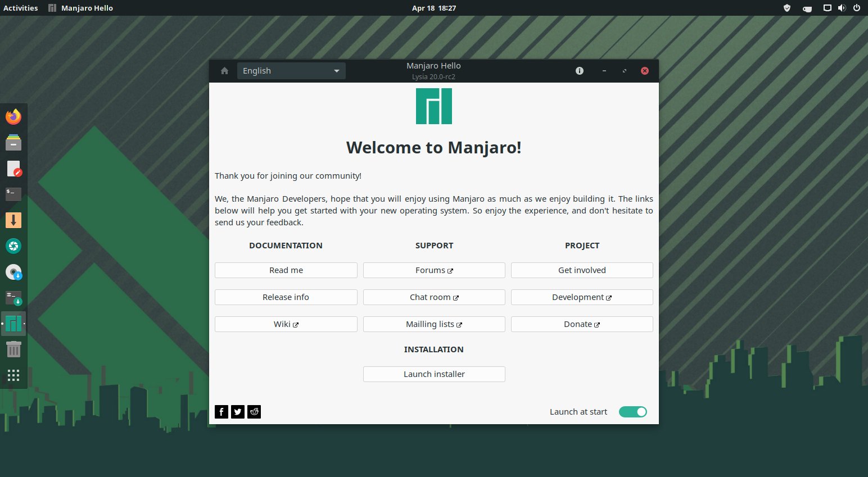Click the Launch at start label
The width and height of the screenshot is (868, 477).
click(x=578, y=412)
